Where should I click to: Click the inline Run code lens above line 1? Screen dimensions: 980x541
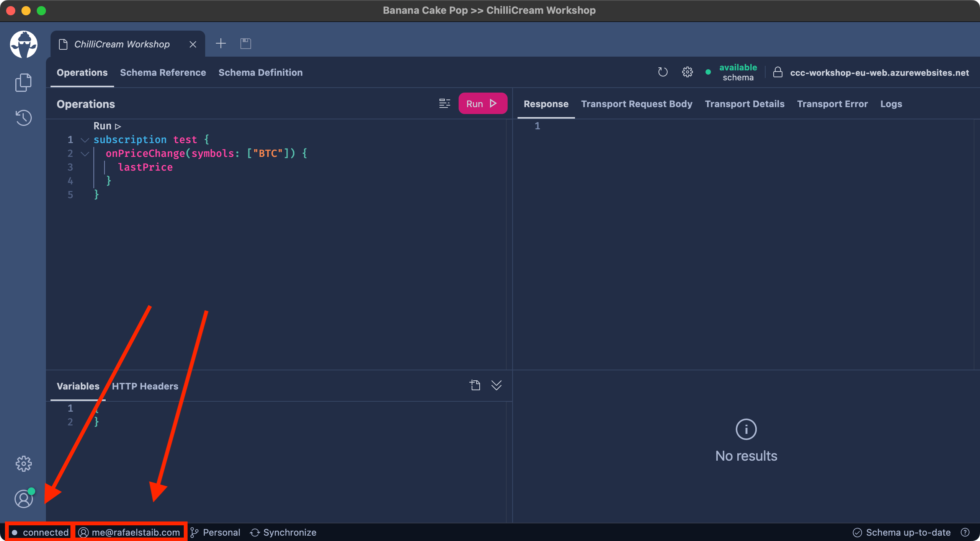(x=107, y=126)
